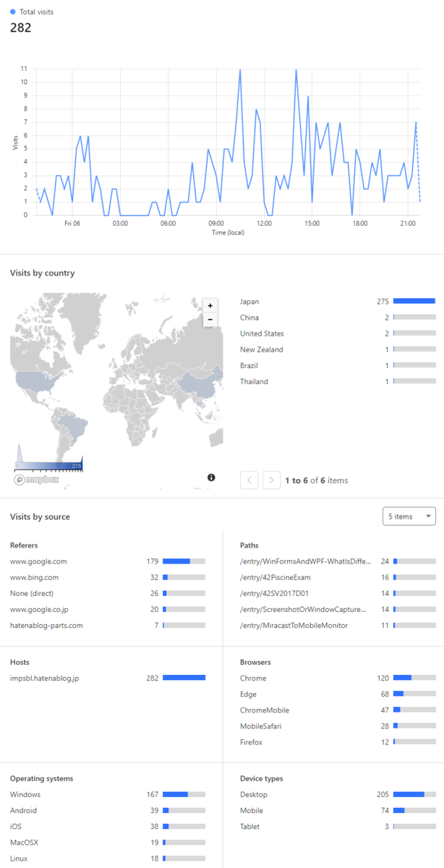
Task: Click the Edge browser row
Action: (x=338, y=694)
